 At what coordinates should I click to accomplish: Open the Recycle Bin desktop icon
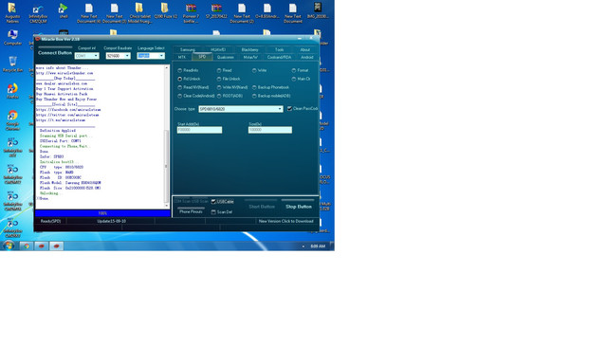coord(12,64)
